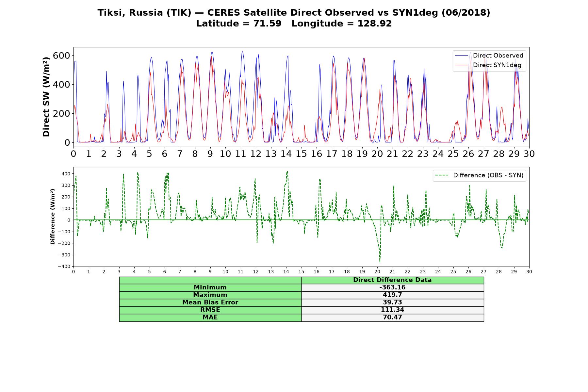Click day 20 tick on lower chart
588x392 pixels.
[x=377, y=271]
